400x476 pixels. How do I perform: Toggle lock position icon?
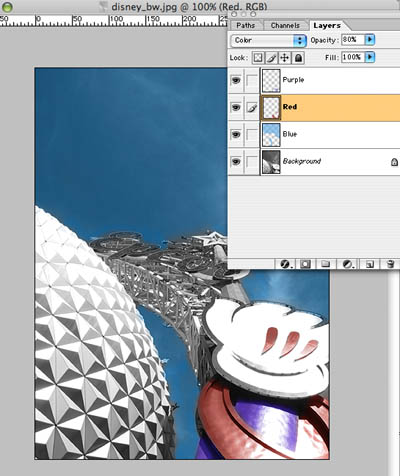(x=285, y=58)
